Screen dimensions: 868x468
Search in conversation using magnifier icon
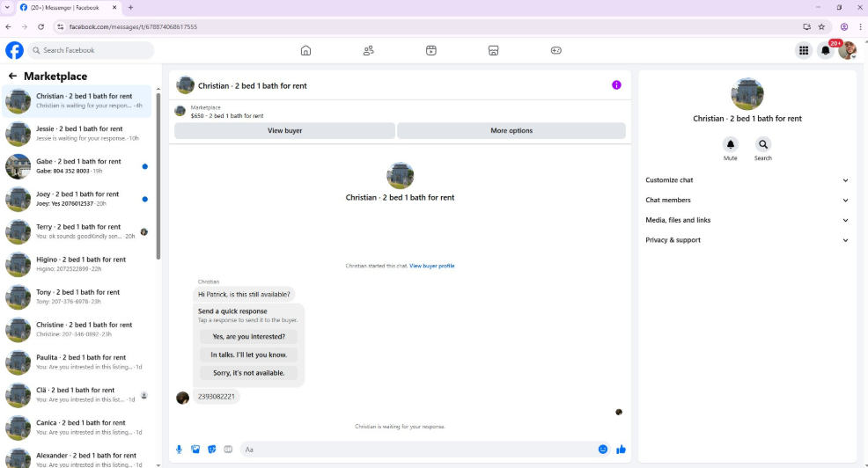[763, 144]
